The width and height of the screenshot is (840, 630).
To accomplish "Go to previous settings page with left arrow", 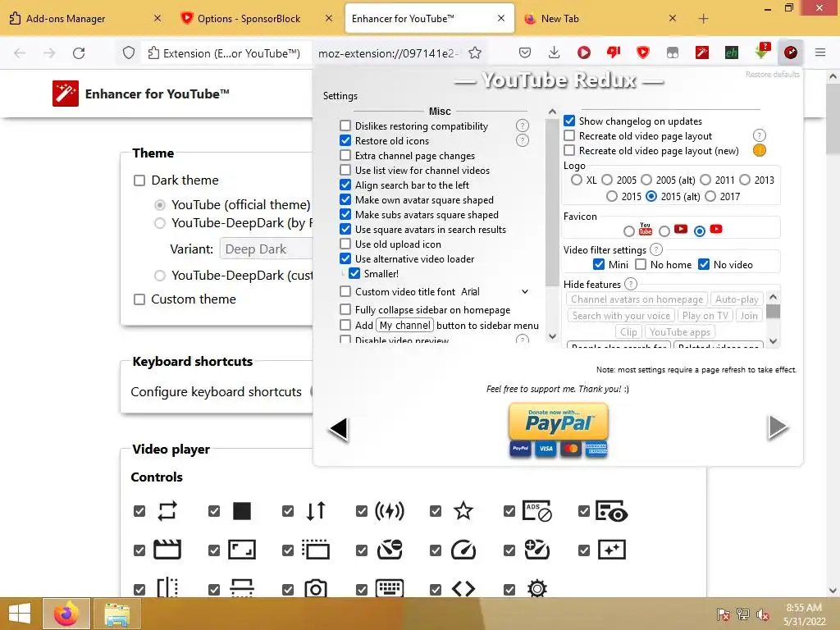I will [x=339, y=428].
